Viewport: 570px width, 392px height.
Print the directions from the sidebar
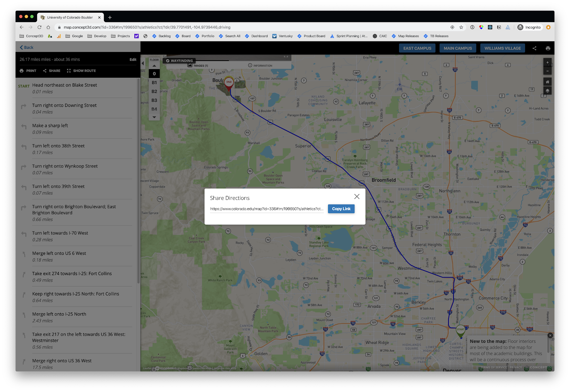tap(28, 71)
